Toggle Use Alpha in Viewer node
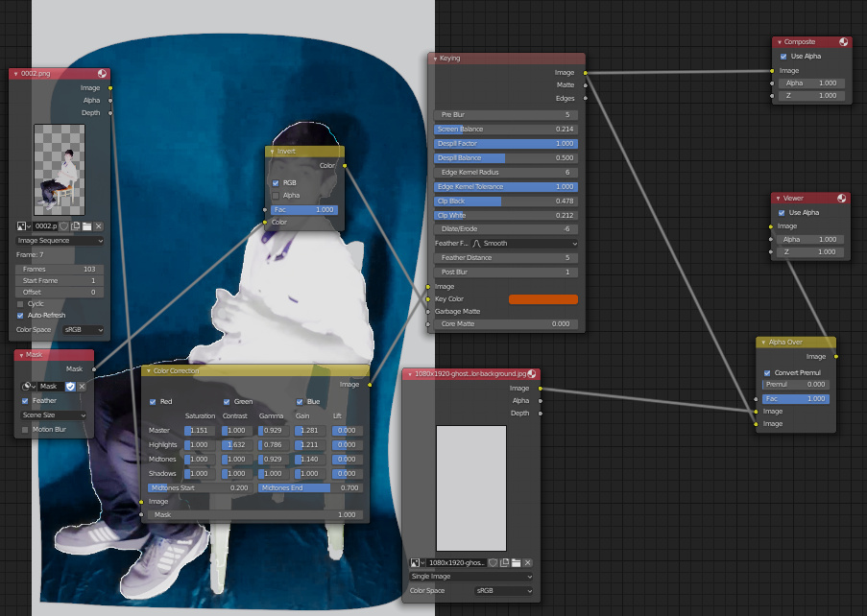Image resolution: width=867 pixels, height=616 pixels. [x=782, y=213]
